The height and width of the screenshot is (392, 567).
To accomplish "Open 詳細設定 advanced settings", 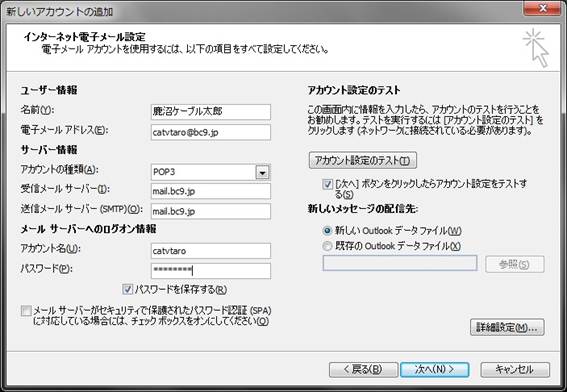I will (x=507, y=327).
